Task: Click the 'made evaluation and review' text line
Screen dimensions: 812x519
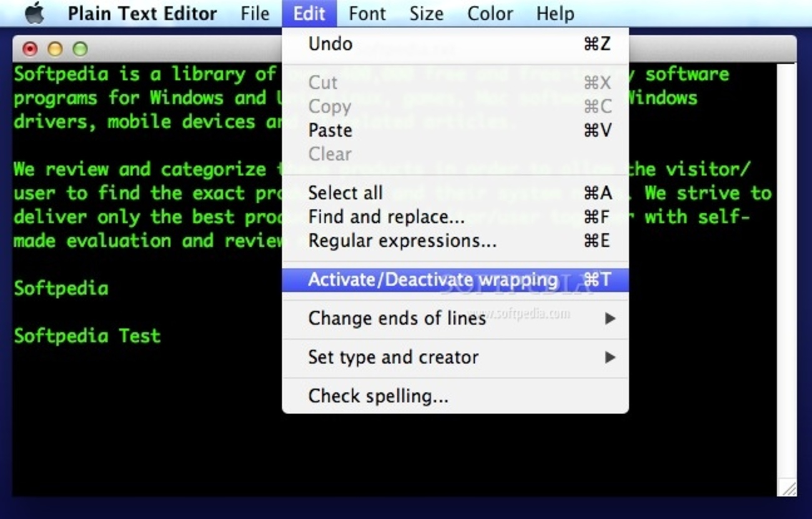Action: [x=148, y=241]
